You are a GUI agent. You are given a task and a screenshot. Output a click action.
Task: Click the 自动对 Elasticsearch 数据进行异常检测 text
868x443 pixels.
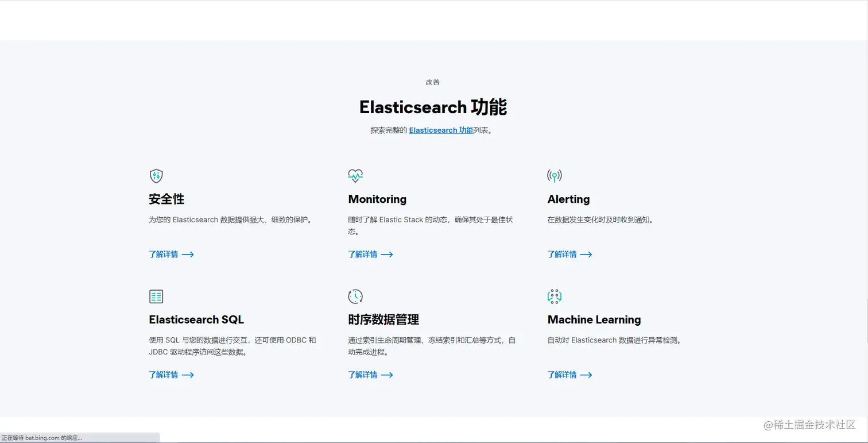point(615,340)
